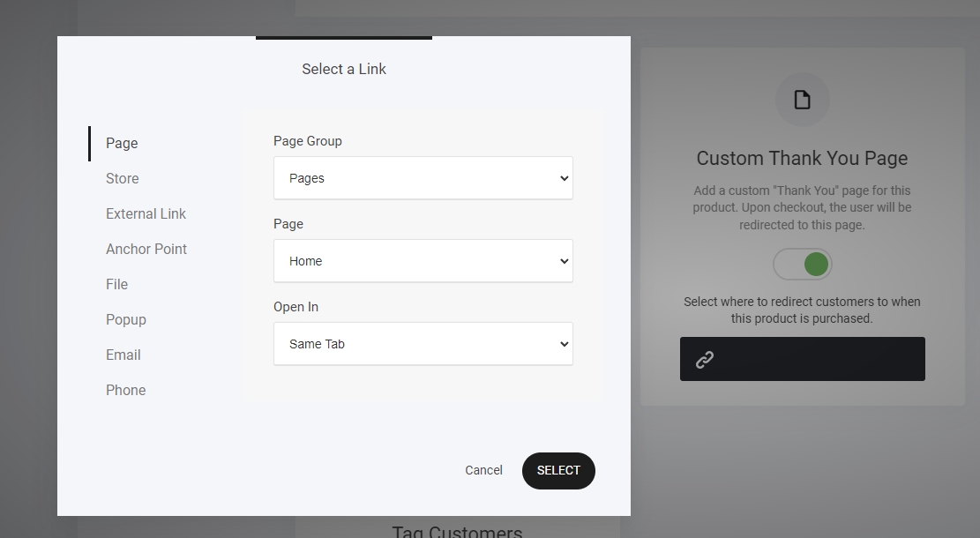Disable the Custom Thank You Page toggle
Image resolution: width=980 pixels, height=538 pixels.
(x=802, y=264)
